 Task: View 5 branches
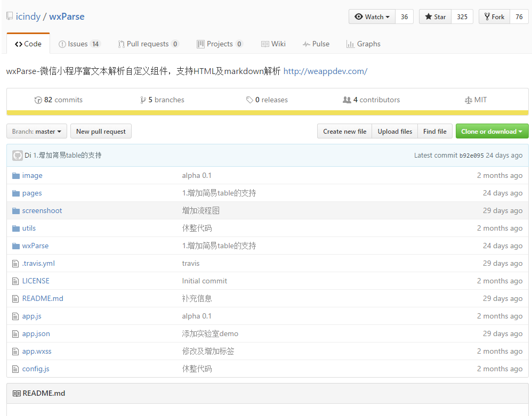pos(162,100)
